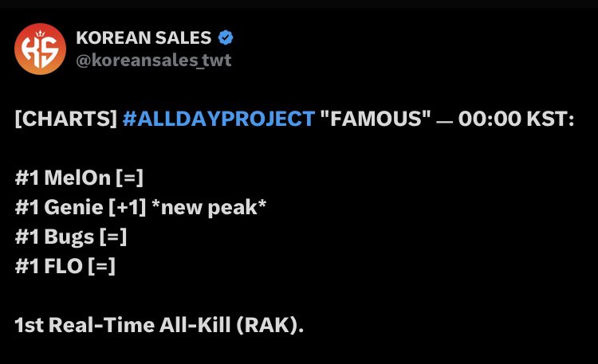The width and height of the screenshot is (598, 364).
Task: Visit the @koreansales_twt handle
Action: 154,61
